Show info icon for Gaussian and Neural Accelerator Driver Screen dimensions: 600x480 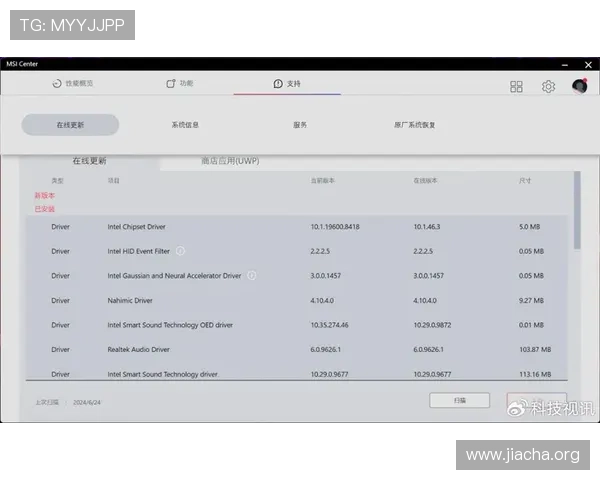point(251,276)
